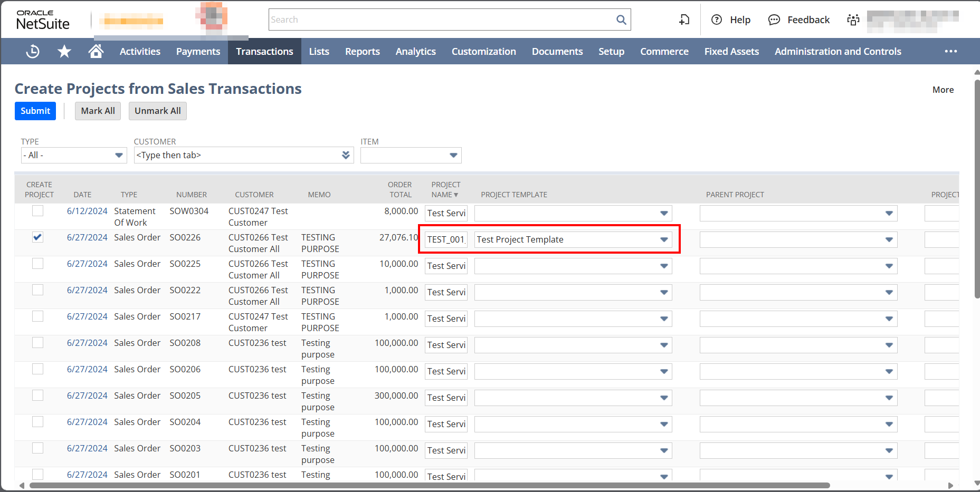This screenshot has height=492, width=980.
Task: Click the Mark All button
Action: (98, 111)
